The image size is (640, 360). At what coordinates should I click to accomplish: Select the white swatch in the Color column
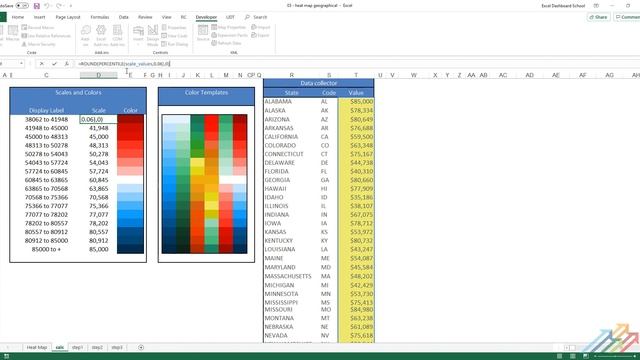coord(130,180)
